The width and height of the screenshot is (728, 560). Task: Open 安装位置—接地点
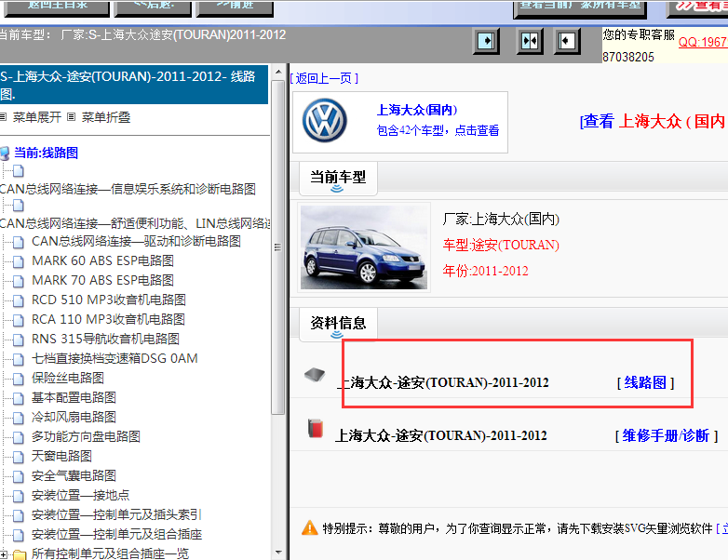[81, 495]
